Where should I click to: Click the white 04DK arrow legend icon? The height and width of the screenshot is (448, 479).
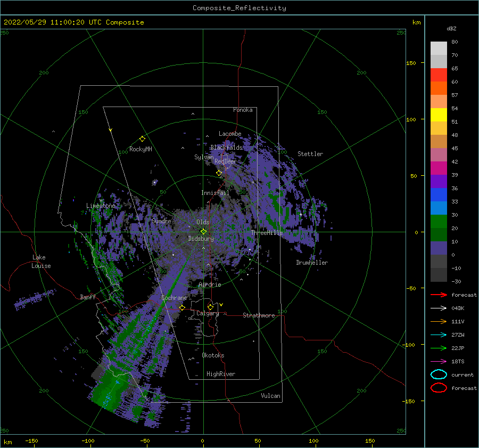point(439,308)
